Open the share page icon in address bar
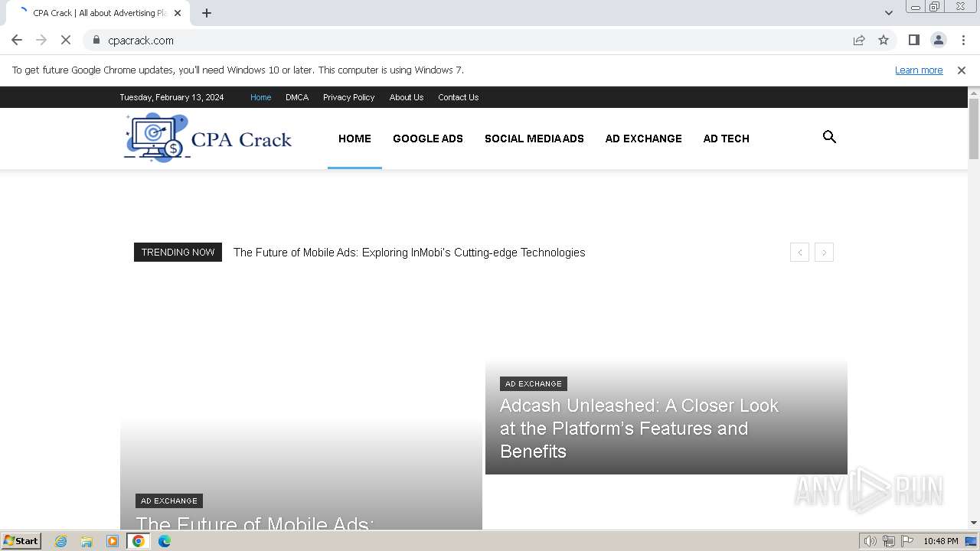The width and height of the screenshot is (980, 551). pos(859,40)
